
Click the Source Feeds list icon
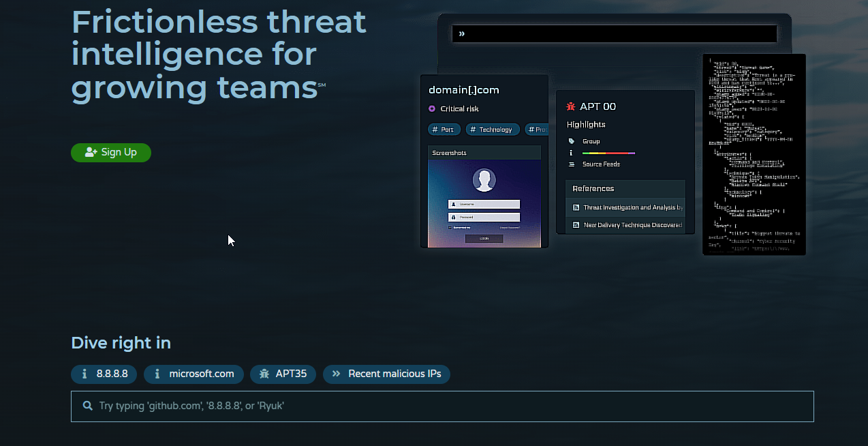571,164
